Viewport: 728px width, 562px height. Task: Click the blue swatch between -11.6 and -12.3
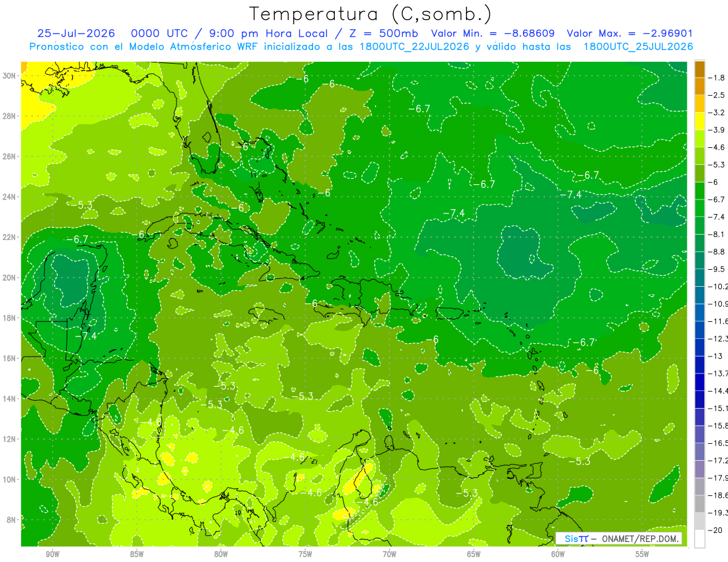(x=699, y=330)
